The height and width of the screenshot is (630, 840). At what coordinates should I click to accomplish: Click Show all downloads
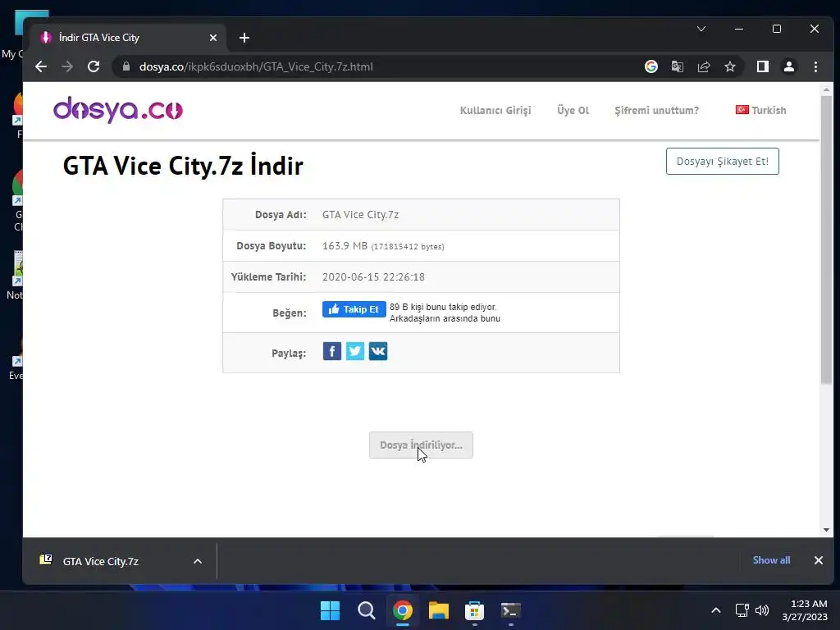click(771, 559)
